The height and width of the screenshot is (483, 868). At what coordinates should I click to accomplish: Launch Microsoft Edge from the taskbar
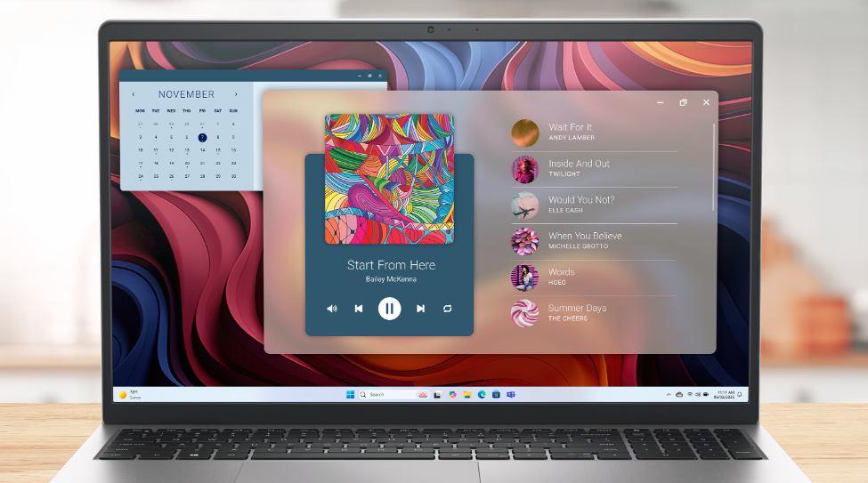click(482, 394)
